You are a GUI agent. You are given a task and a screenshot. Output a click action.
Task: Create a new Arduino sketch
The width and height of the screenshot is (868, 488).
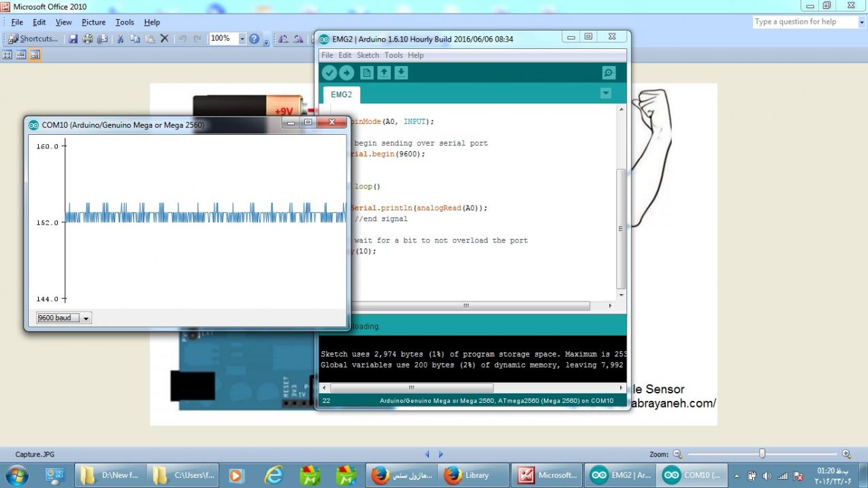click(x=367, y=73)
